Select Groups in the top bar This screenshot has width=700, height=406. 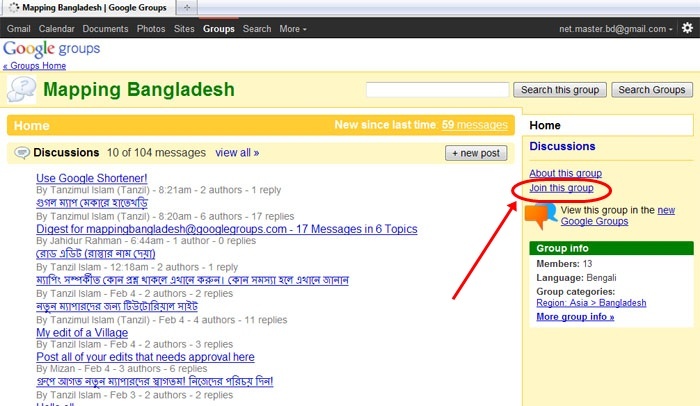pos(219,29)
